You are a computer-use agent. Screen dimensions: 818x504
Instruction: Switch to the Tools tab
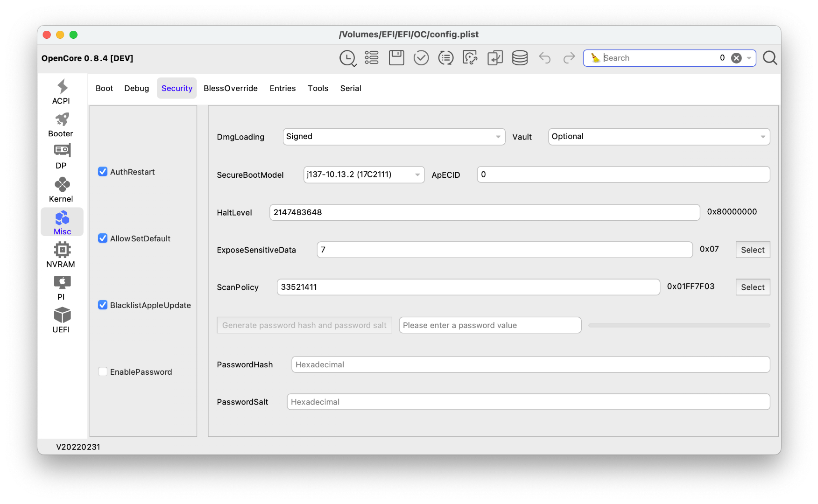(318, 88)
